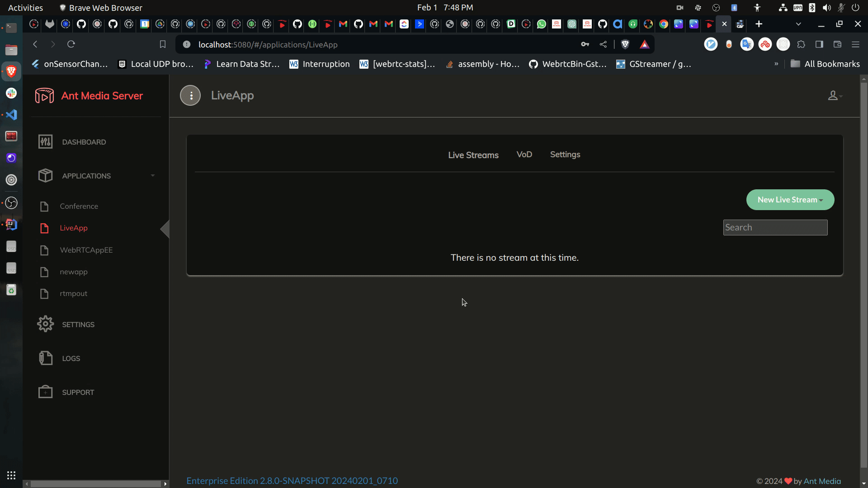
Task: Open Activities overview
Action: click(26, 8)
